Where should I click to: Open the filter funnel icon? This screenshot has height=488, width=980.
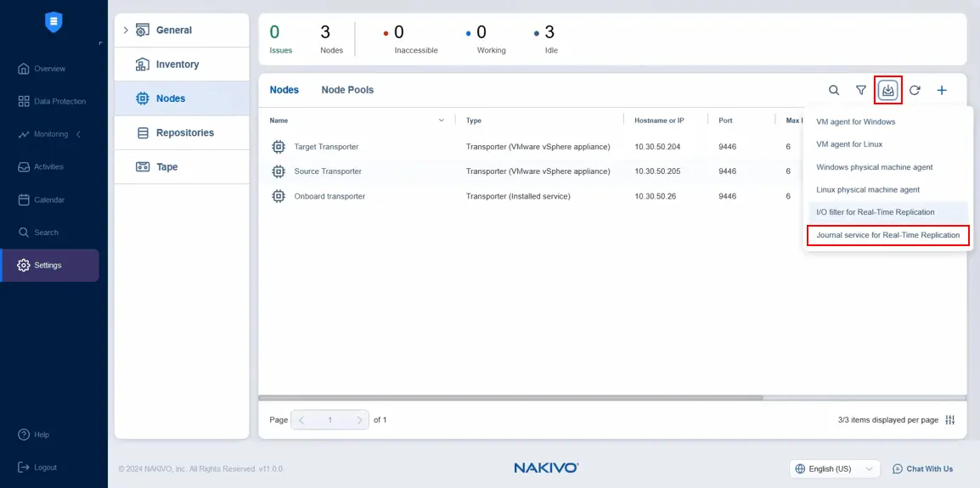861,90
